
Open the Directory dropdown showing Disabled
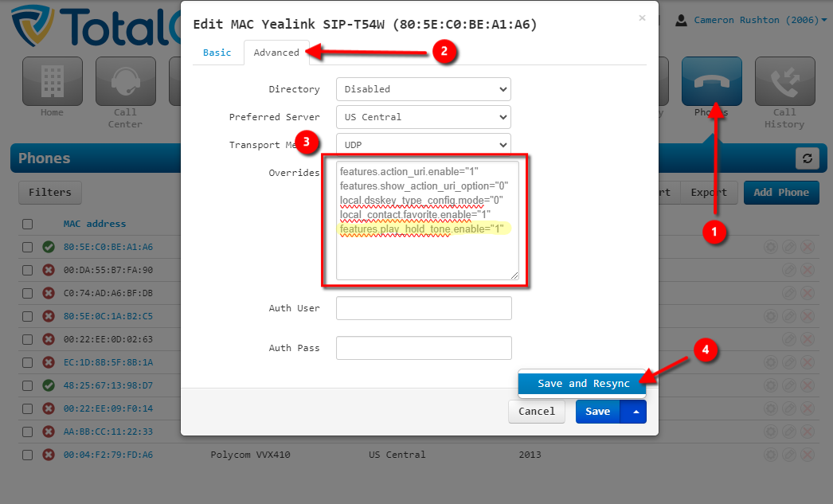point(424,89)
